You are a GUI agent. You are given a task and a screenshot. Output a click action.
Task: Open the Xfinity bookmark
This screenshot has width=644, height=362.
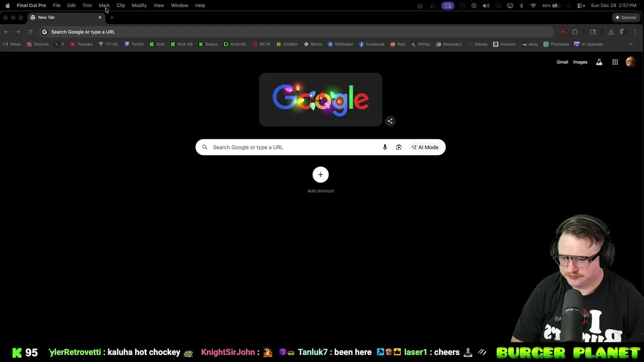(x=421, y=44)
